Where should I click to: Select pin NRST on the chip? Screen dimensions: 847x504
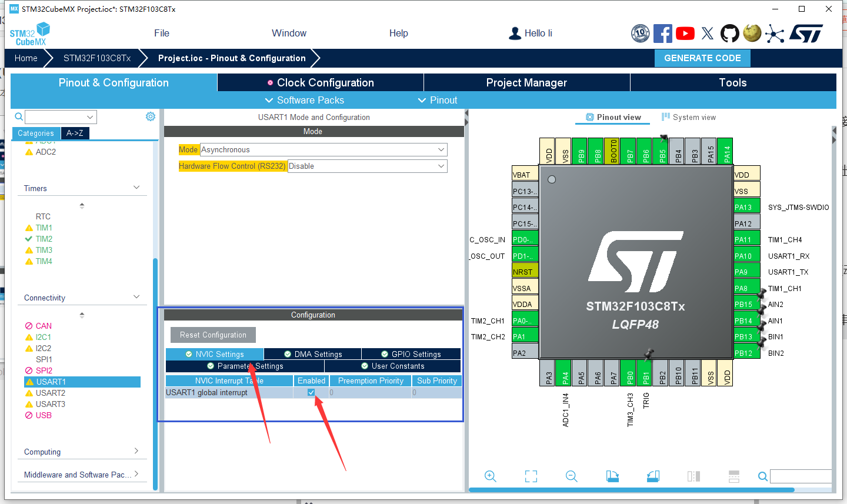[525, 272]
